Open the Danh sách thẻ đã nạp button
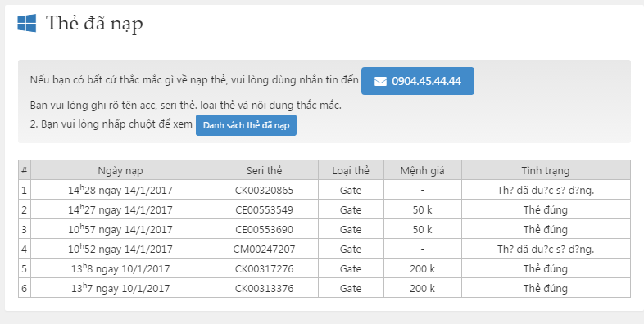Image resolution: width=644 pixels, height=324 pixels. pyautogui.click(x=246, y=125)
